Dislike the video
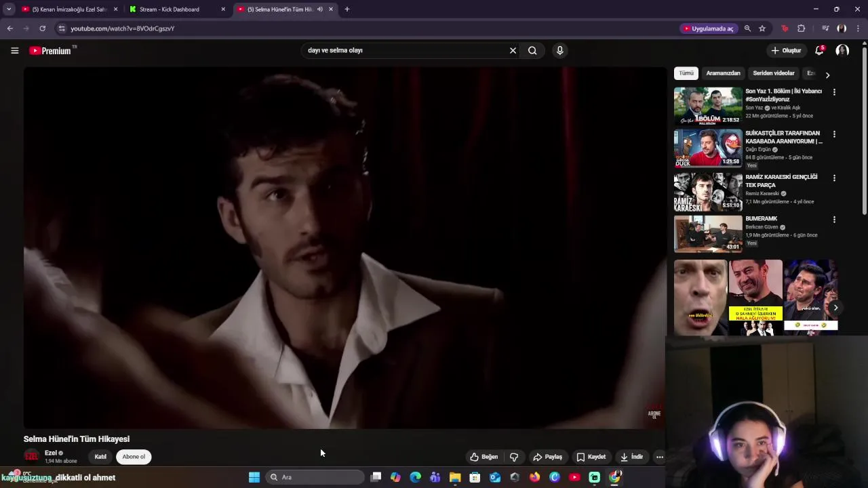This screenshot has width=868, height=488. click(514, 457)
